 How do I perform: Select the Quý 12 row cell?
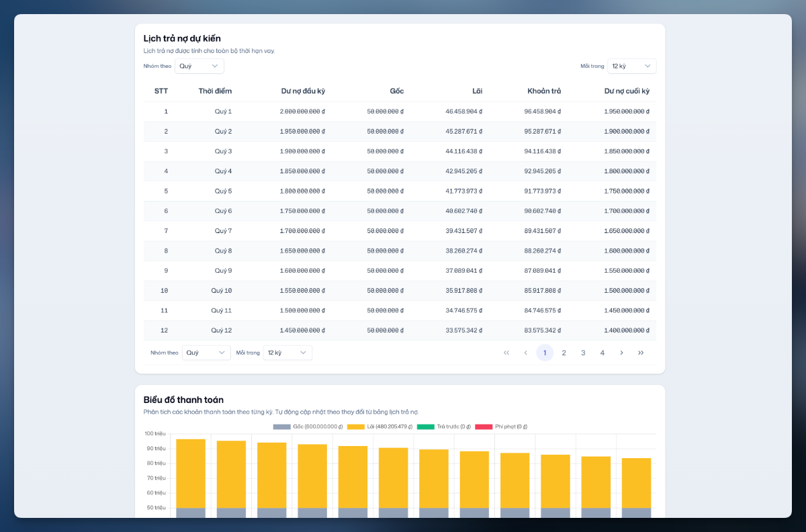pyautogui.click(x=222, y=330)
